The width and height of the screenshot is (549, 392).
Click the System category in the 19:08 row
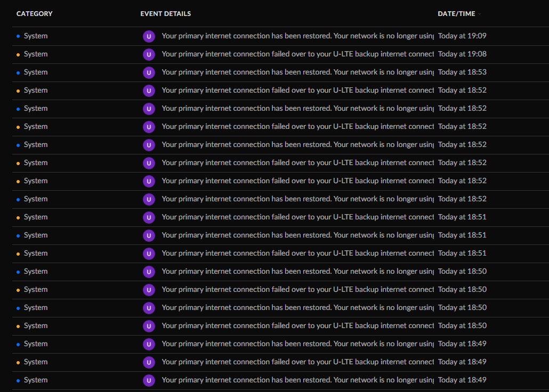[36, 54]
